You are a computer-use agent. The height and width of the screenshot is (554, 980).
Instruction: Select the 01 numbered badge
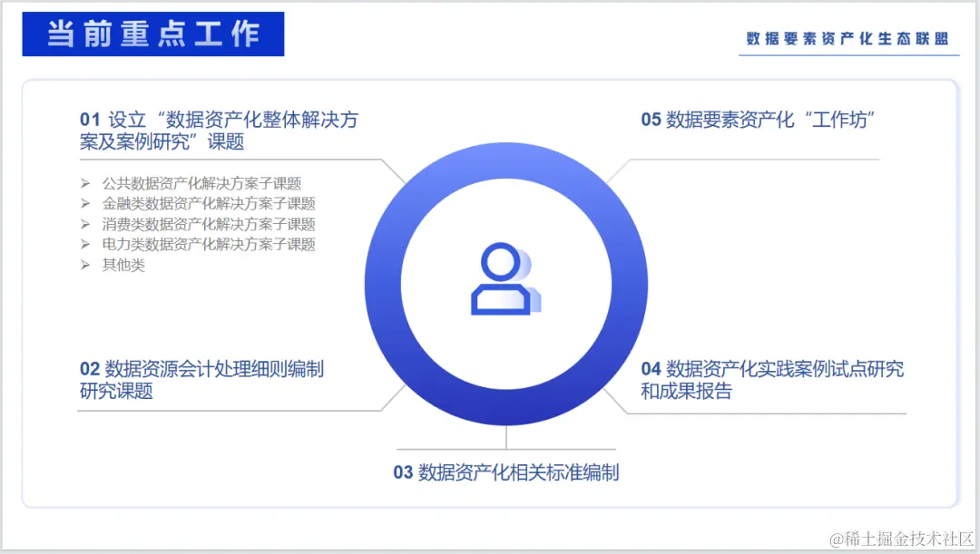88,119
